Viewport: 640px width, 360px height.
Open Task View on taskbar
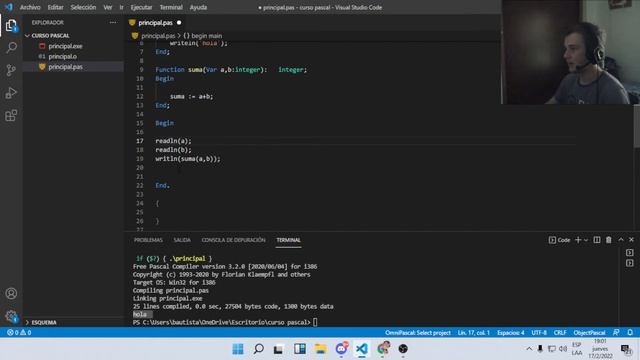279,349
